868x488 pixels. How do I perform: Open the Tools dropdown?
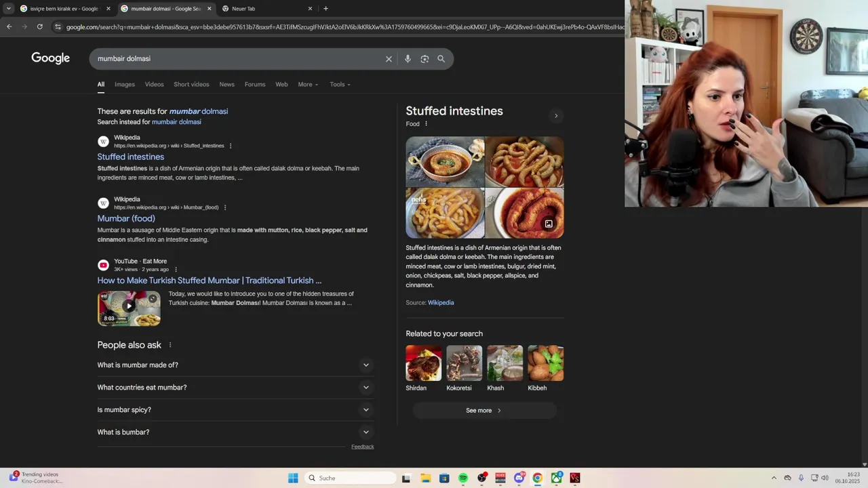[x=340, y=85]
